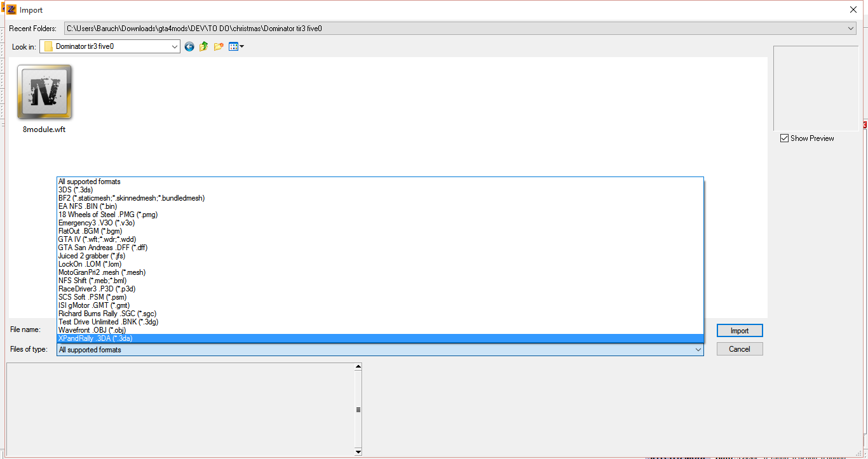The width and height of the screenshot is (868, 459).
Task: Select Emergency3 .V3O format
Action: [x=380, y=223]
